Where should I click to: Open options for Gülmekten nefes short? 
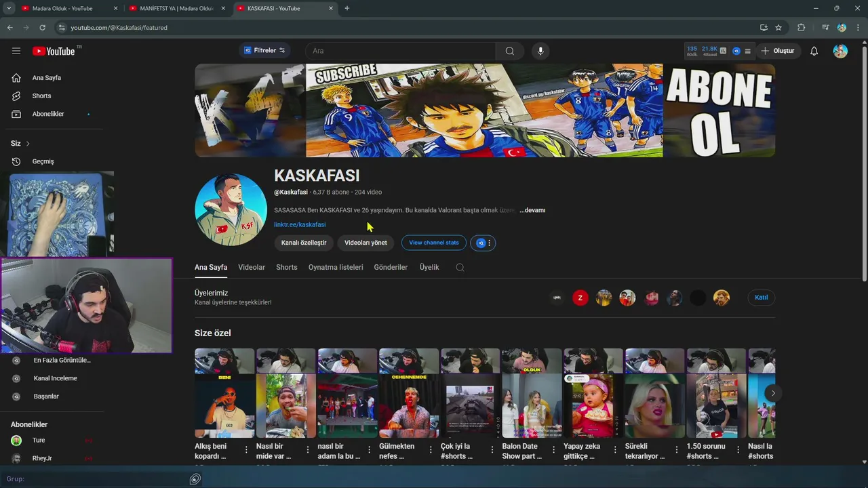click(431, 449)
